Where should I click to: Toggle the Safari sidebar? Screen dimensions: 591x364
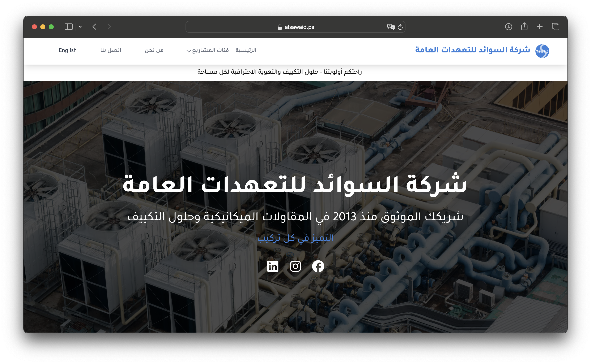coord(69,27)
